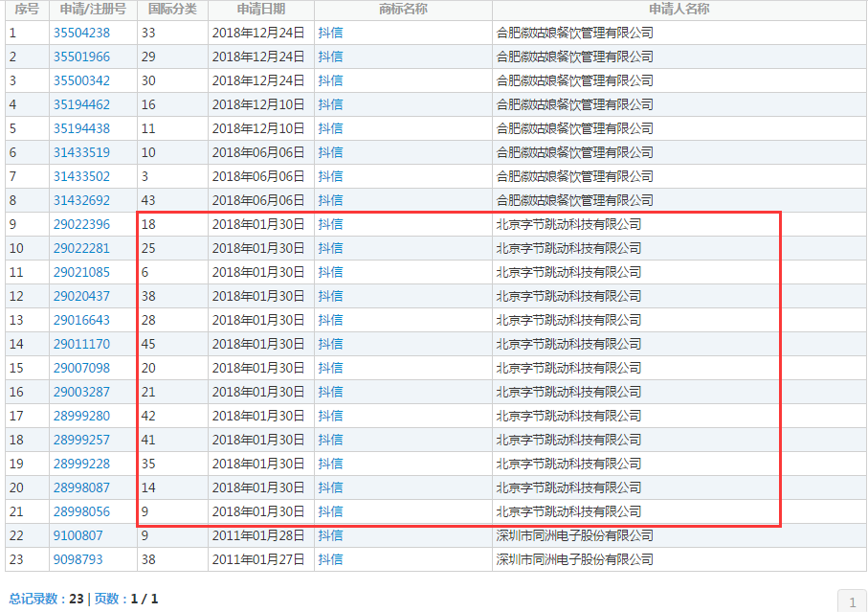Open application number 31432692

[81, 200]
